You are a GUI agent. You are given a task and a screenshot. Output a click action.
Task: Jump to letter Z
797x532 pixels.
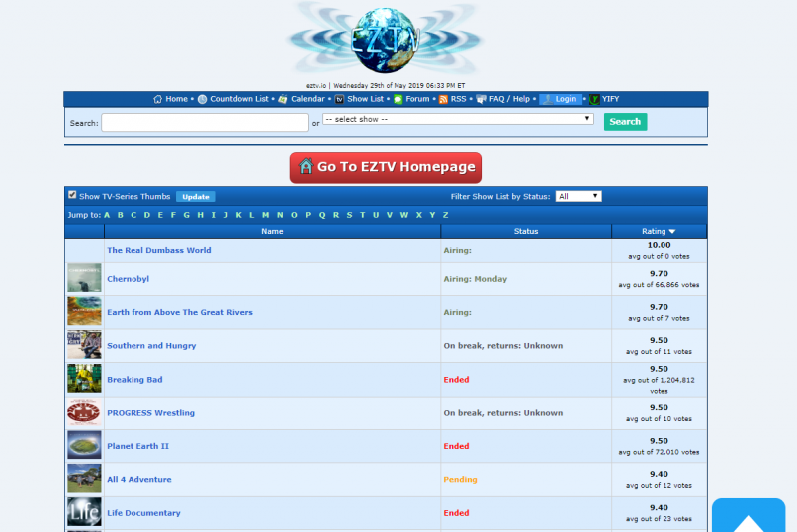[x=445, y=215]
